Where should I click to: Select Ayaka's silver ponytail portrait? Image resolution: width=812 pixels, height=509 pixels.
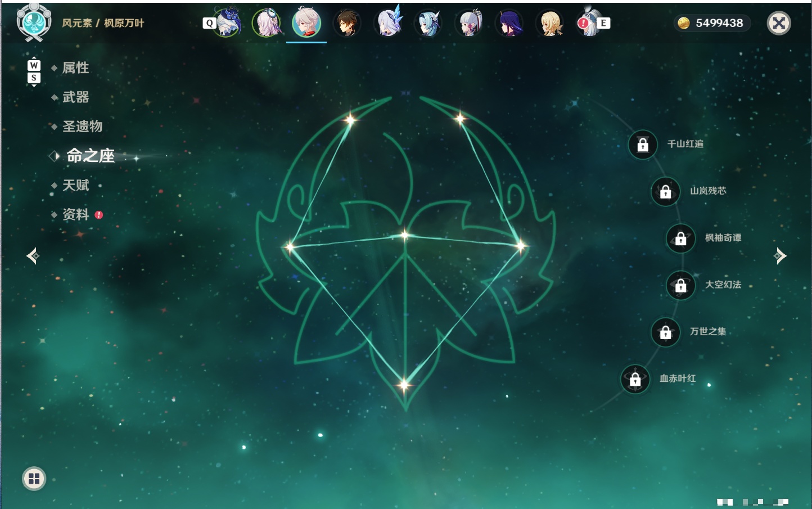(469, 23)
